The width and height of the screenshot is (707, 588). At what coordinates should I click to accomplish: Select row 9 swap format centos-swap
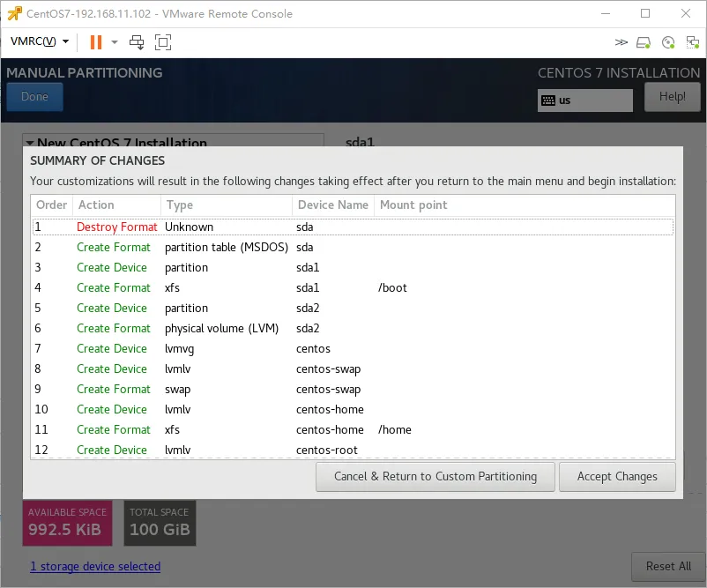(353, 389)
